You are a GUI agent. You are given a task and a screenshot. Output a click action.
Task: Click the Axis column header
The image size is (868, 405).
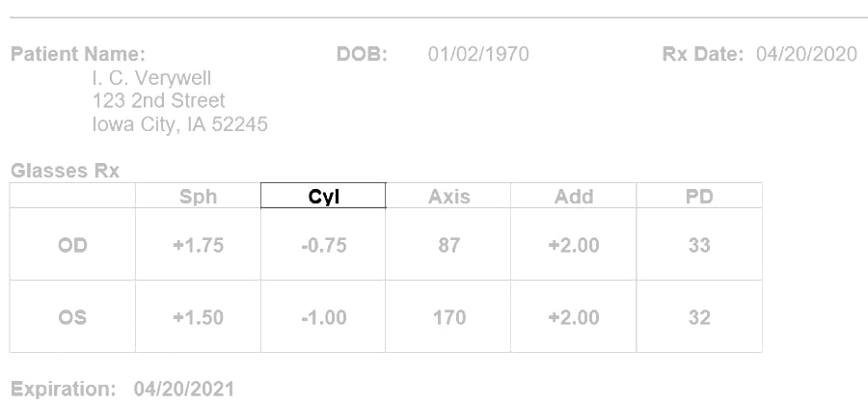point(448,197)
